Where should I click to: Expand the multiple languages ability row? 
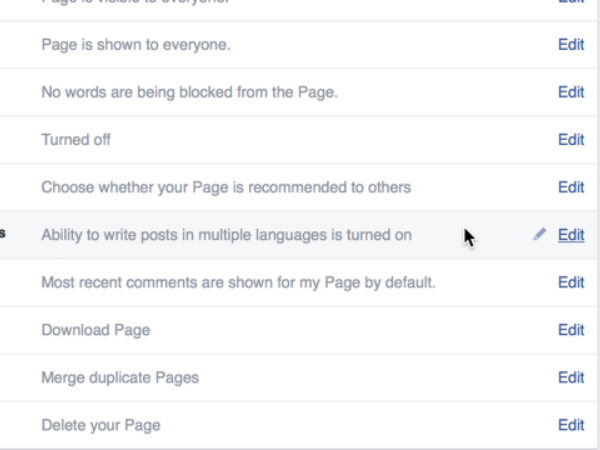coord(226,235)
